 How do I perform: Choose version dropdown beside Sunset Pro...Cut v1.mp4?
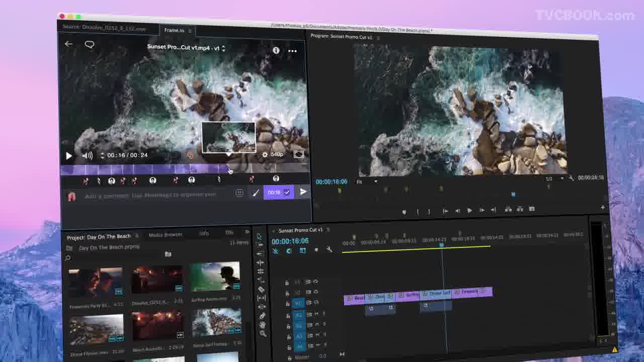coord(223,48)
